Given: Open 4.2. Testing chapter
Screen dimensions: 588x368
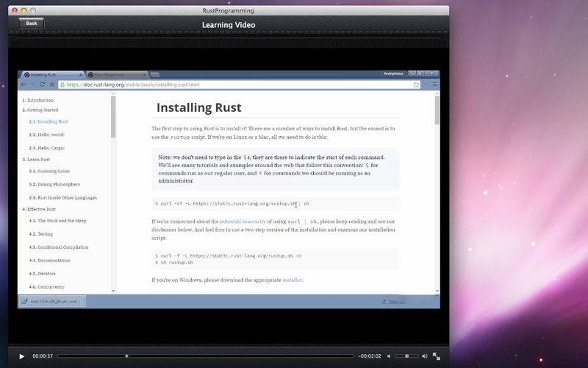Looking at the screenshot, I should (x=40, y=234).
